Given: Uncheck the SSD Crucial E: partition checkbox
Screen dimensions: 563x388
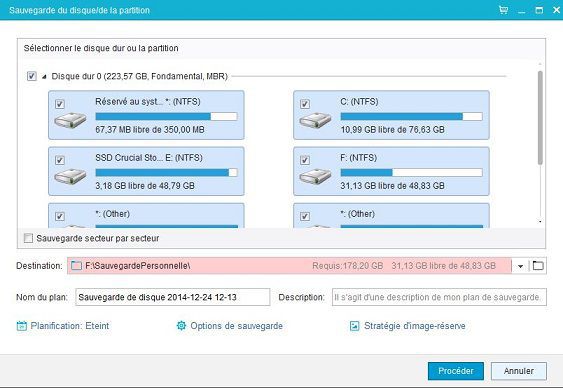Looking at the screenshot, I should (x=60, y=160).
